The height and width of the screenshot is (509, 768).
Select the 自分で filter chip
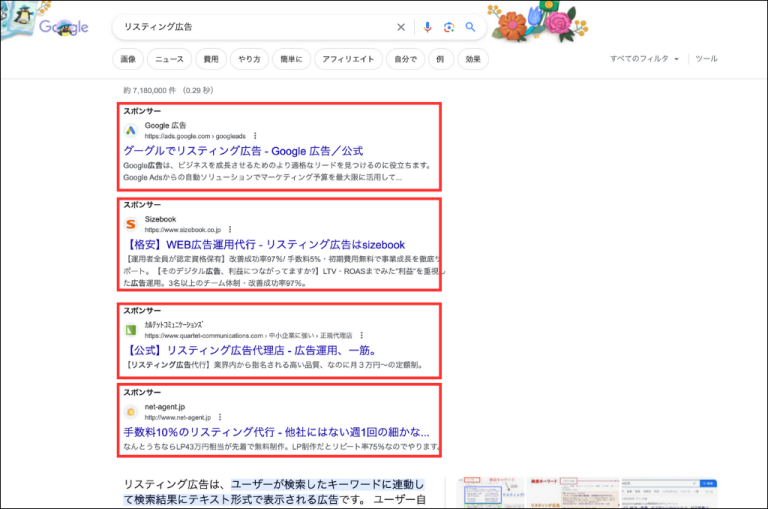coord(405,59)
